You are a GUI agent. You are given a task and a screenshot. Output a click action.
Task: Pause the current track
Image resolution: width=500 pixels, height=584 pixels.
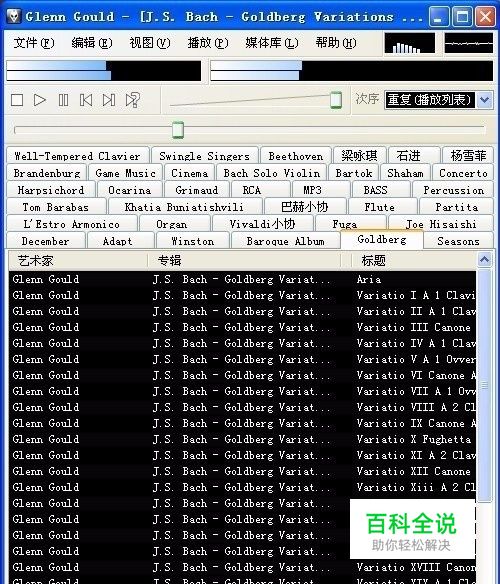[63, 100]
